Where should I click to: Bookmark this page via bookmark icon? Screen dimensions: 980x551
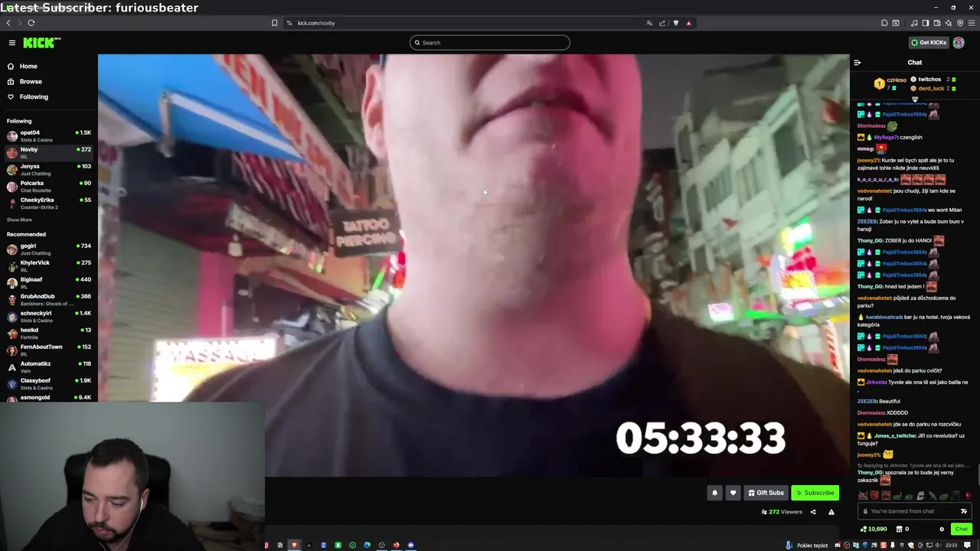(274, 23)
